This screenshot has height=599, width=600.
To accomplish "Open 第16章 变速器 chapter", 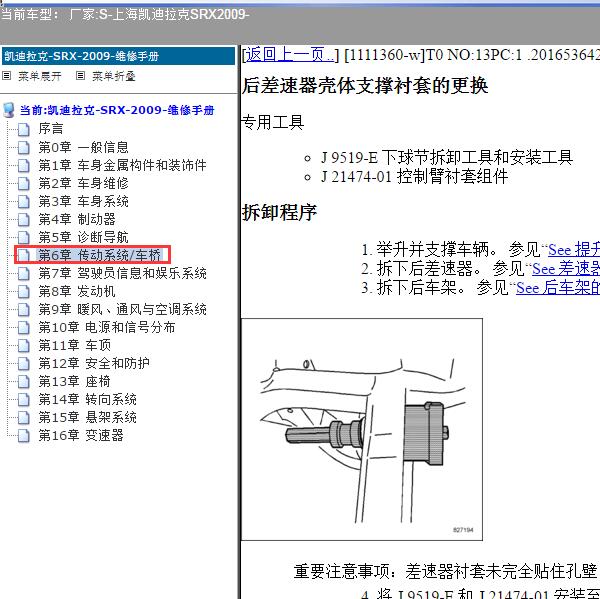I will [x=81, y=435].
